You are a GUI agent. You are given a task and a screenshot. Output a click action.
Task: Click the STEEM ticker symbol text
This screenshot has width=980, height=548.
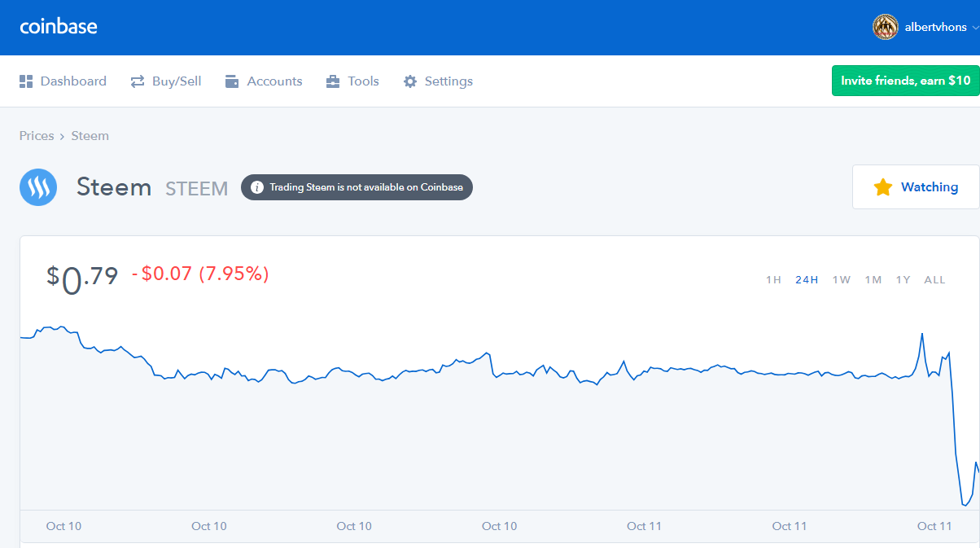197,188
